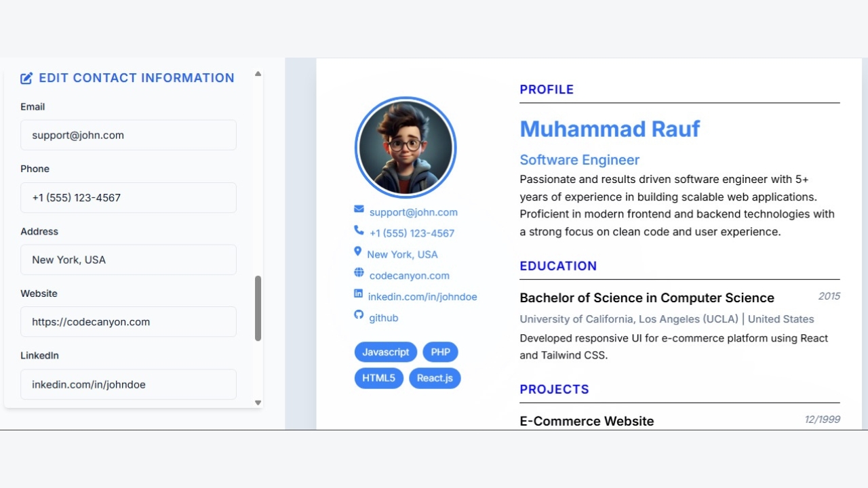
Task: Click the edit panel's vertical scrollbar thumb
Action: click(x=258, y=308)
